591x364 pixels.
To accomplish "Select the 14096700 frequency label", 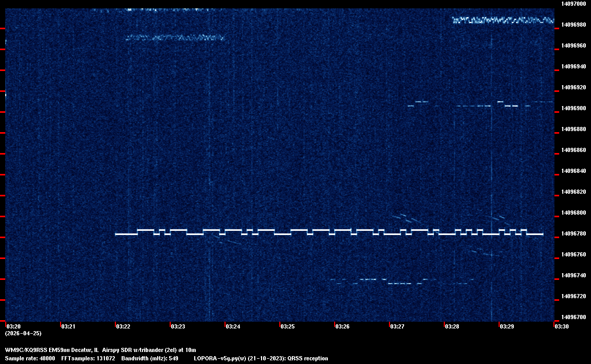I will [x=573, y=317].
